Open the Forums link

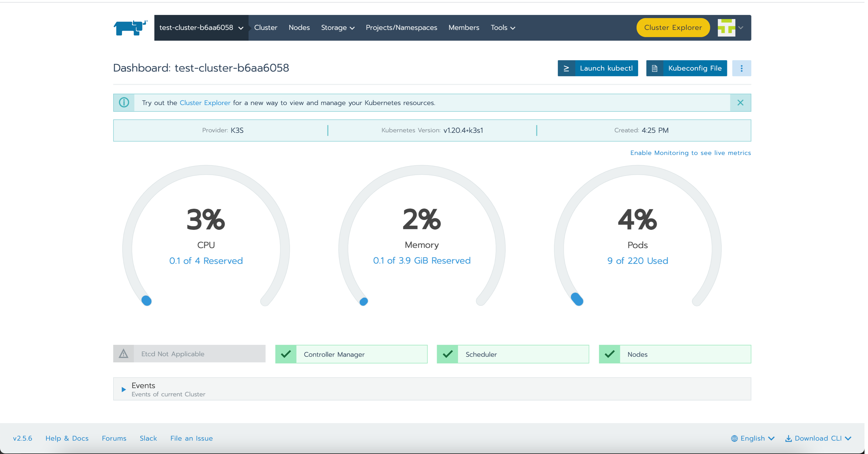click(x=114, y=438)
